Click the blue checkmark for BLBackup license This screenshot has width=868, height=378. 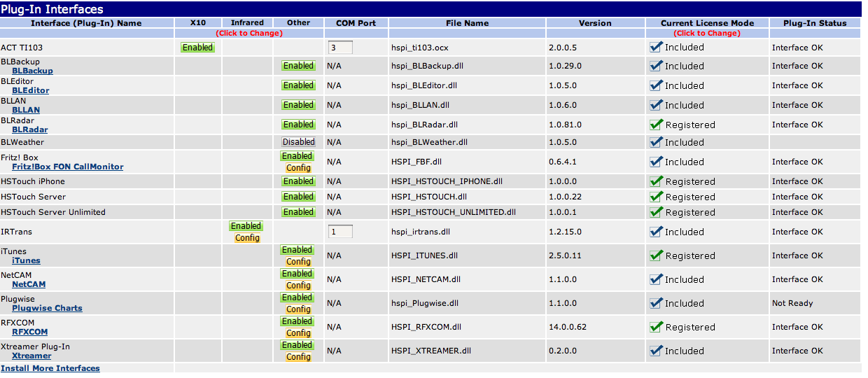pyautogui.click(x=656, y=66)
